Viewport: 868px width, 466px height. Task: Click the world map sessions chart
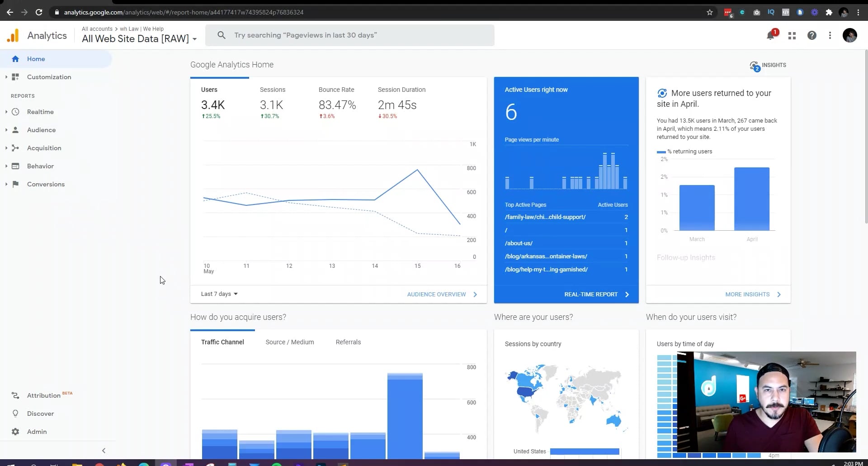pyautogui.click(x=566, y=398)
